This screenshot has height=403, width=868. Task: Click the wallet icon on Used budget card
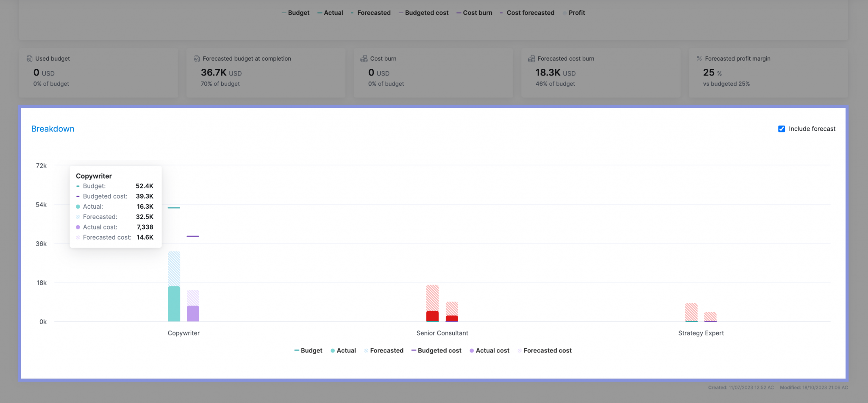pyautogui.click(x=29, y=59)
